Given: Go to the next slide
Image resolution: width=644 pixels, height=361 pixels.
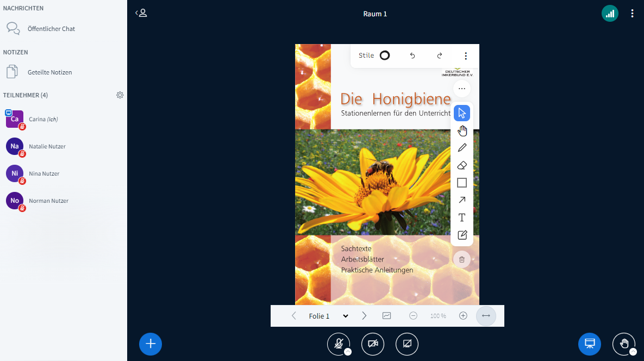Looking at the screenshot, I should (364, 316).
